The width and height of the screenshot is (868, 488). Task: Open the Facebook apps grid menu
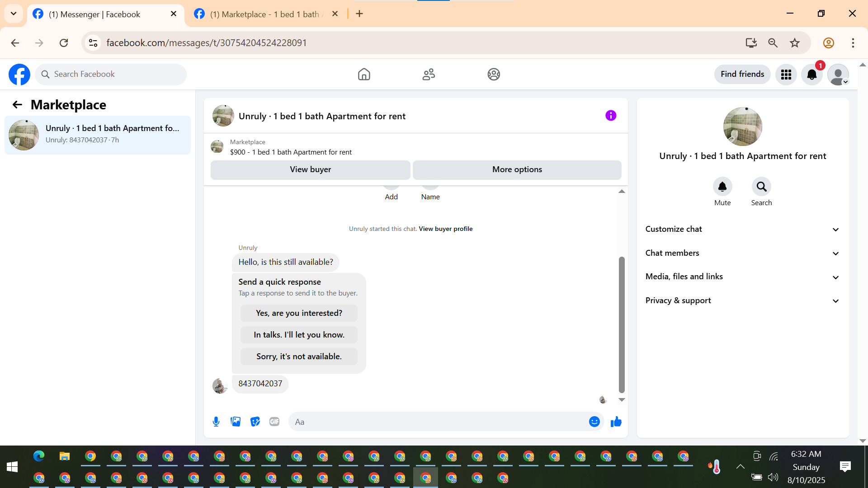(786, 75)
